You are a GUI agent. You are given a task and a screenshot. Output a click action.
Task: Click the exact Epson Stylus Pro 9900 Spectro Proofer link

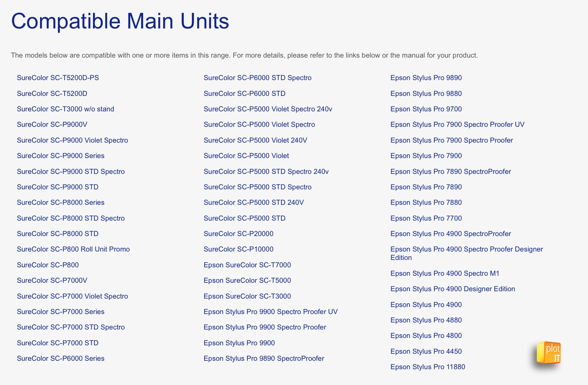[x=265, y=327]
